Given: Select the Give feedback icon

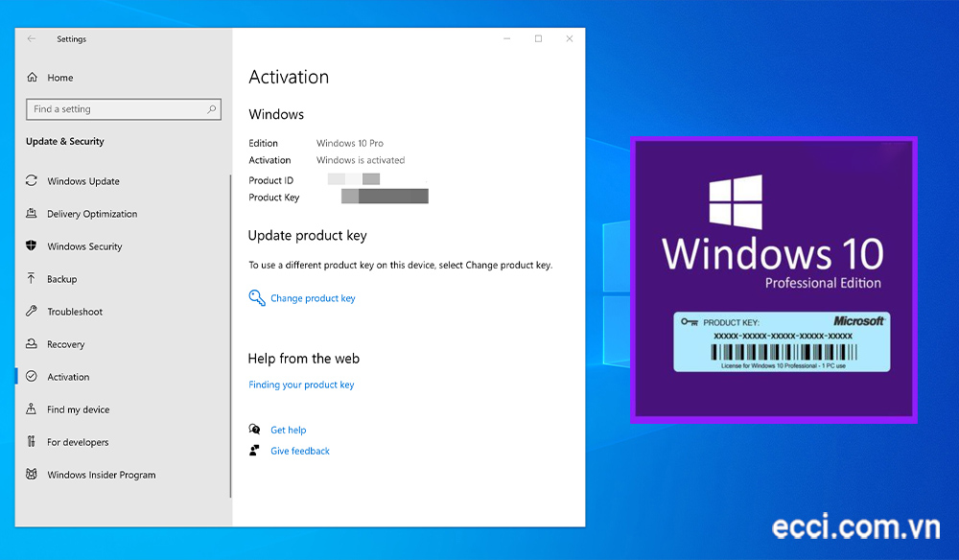Looking at the screenshot, I should [x=255, y=451].
